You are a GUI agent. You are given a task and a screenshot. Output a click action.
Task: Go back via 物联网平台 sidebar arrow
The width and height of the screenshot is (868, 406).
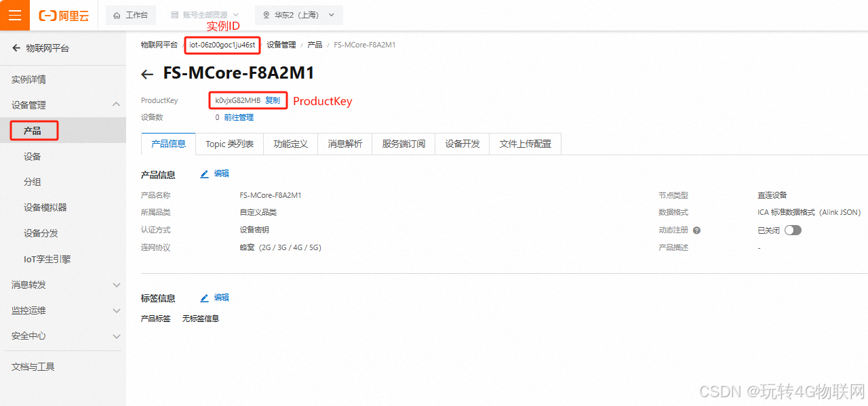click(x=16, y=48)
